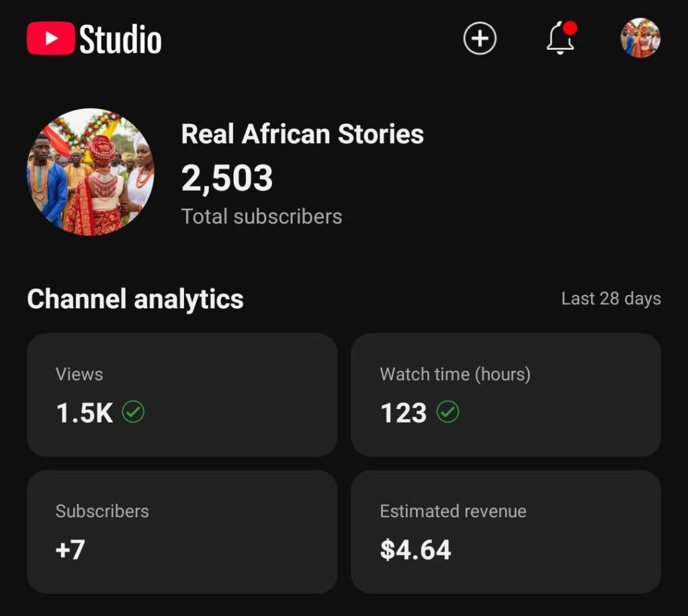Viewport: 688px width, 616px height.
Task: Click the red YouTube play logo
Action: point(50,38)
